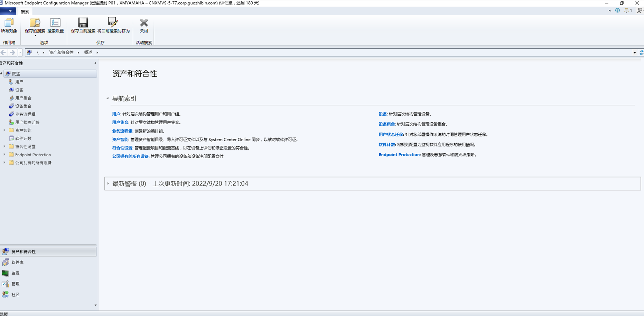Click 概述 in the breadcrumb path
The height and width of the screenshot is (316, 644).
click(x=88, y=52)
